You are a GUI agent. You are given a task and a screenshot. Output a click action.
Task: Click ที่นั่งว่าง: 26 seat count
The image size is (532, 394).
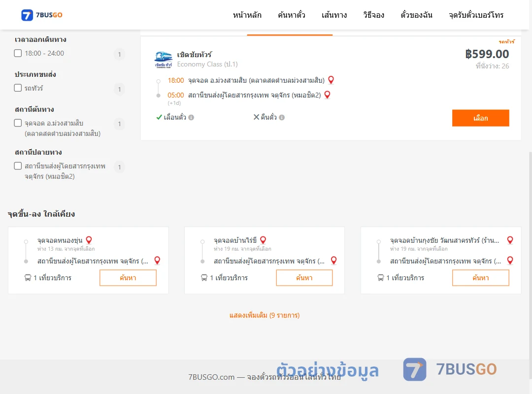pyautogui.click(x=492, y=66)
